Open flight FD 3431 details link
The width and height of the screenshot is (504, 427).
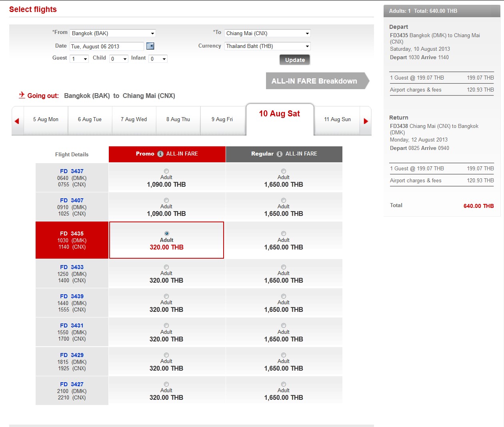(72, 325)
